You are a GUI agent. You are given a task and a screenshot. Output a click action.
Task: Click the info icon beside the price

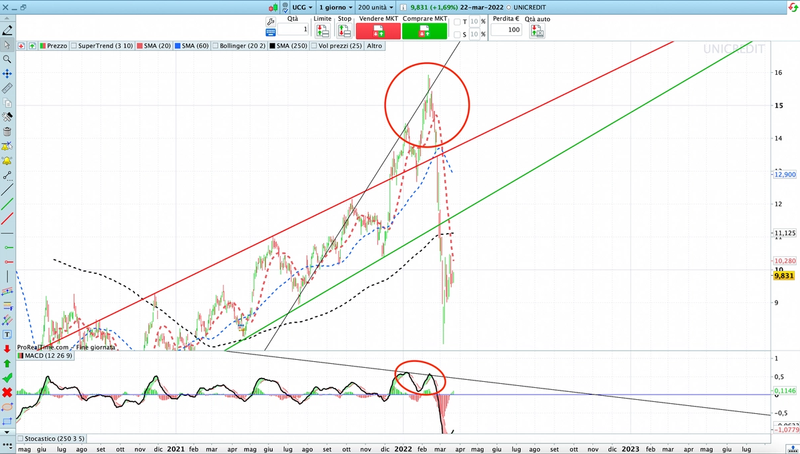(x=404, y=8)
